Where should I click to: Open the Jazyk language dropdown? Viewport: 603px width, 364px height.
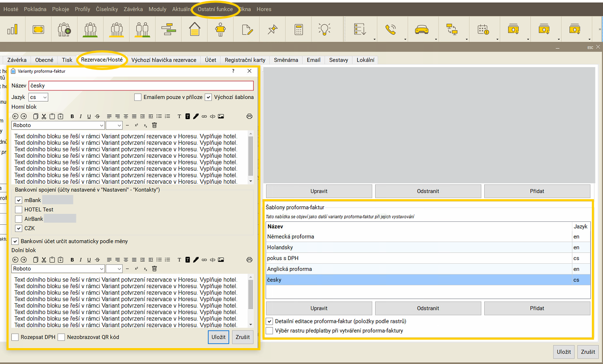click(38, 97)
